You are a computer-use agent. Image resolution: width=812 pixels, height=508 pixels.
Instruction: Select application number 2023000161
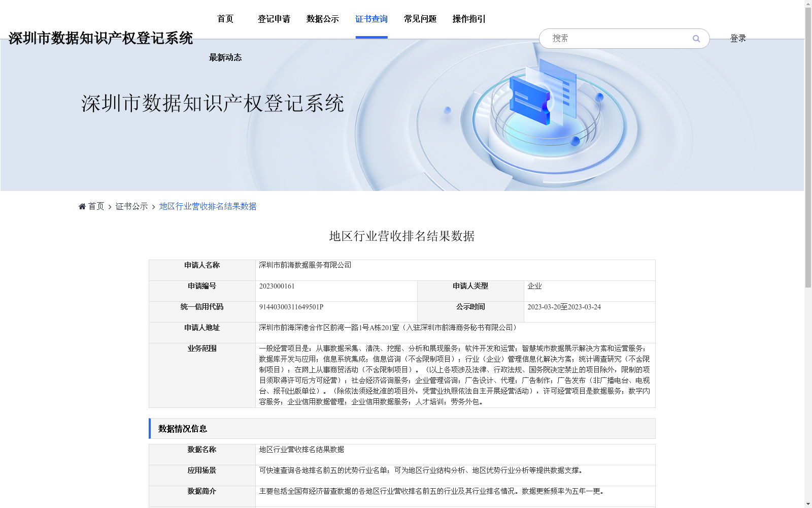(277, 287)
